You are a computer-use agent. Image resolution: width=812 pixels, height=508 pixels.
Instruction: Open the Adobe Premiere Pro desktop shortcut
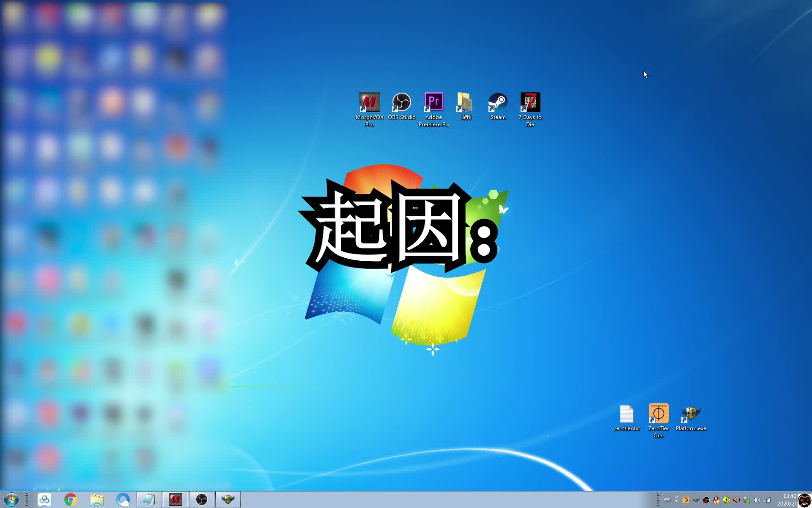click(433, 109)
